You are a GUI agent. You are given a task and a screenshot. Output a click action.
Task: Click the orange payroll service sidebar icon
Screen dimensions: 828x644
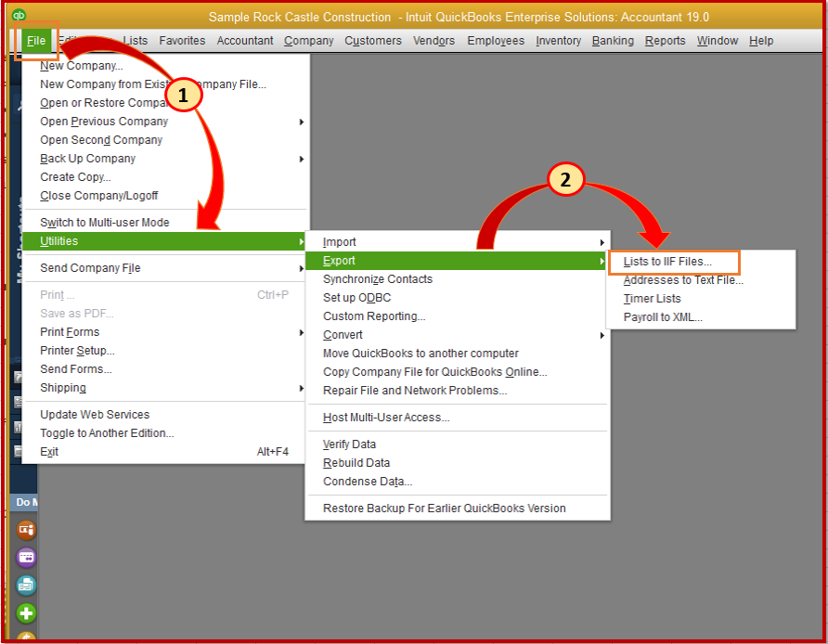click(26, 530)
